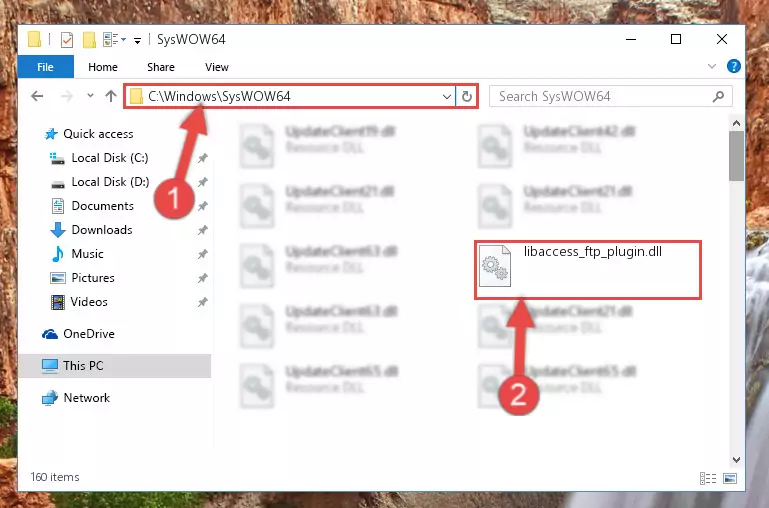Click the New folder quick access icon

(89, 40)
